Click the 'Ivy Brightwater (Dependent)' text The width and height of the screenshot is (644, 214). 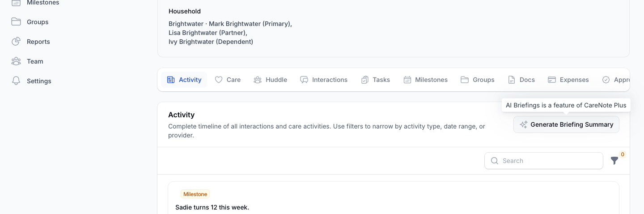211,42
